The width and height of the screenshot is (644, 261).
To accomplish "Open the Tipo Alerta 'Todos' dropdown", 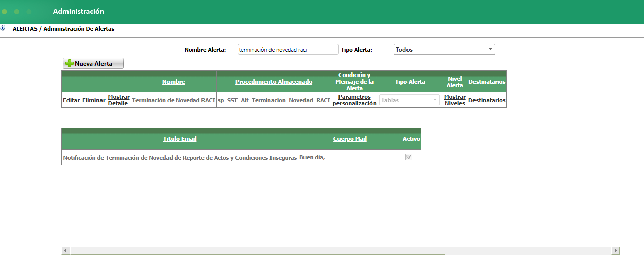I will point(444,49).
